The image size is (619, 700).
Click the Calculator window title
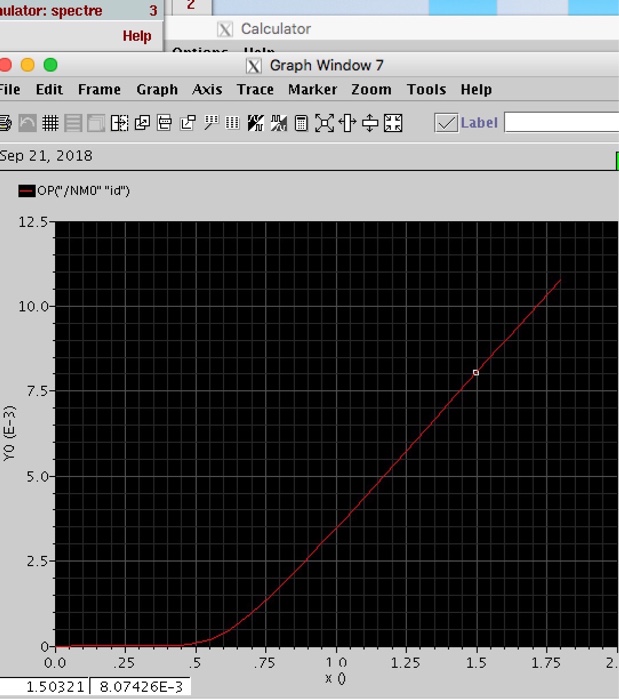pos(276,29)
